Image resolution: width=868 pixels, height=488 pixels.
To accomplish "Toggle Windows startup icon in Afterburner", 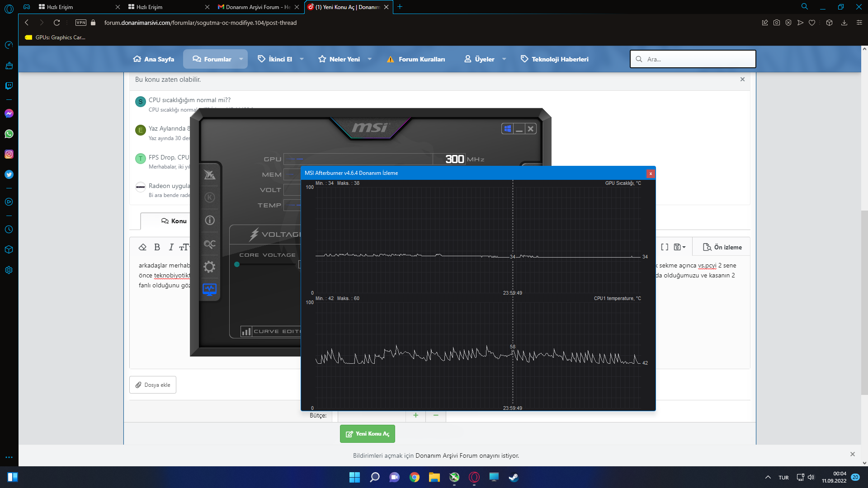I will [507, 129].
